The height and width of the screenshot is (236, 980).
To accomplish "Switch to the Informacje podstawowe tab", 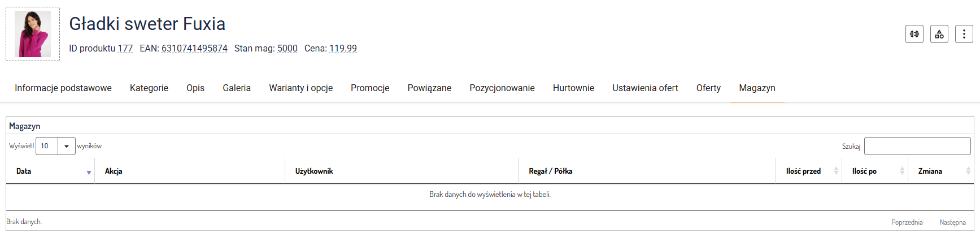I will pos(63,88).
